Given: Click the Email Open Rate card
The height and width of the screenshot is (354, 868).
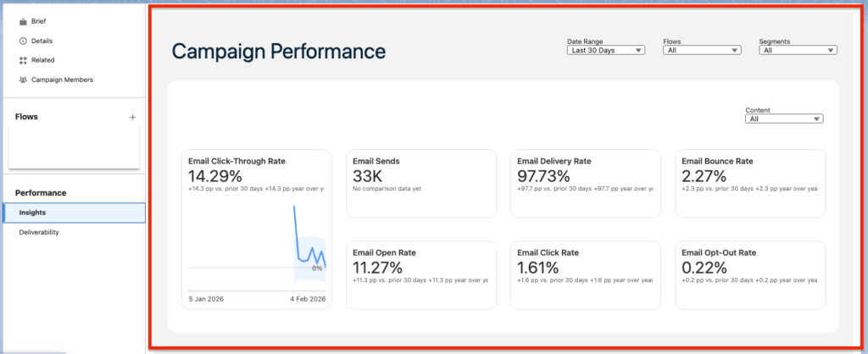Looking at the screenshot, I should 419,274.
